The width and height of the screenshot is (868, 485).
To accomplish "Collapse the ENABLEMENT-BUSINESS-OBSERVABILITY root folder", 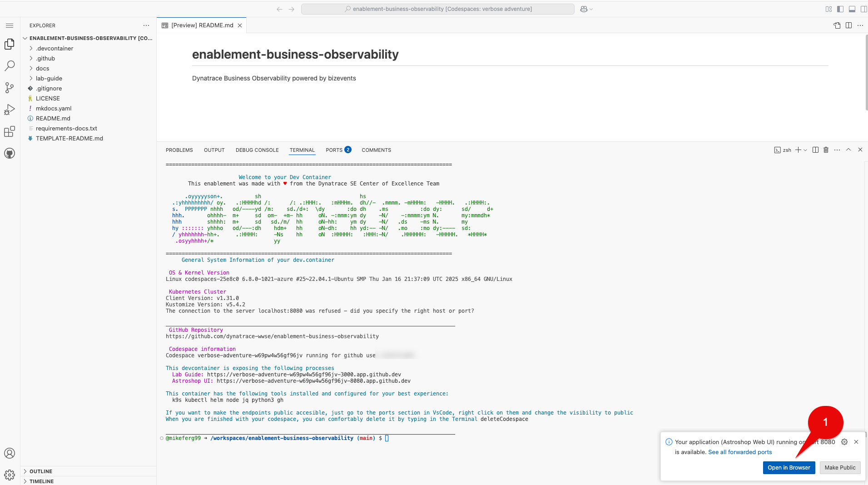I will click(x=89, y=38).
